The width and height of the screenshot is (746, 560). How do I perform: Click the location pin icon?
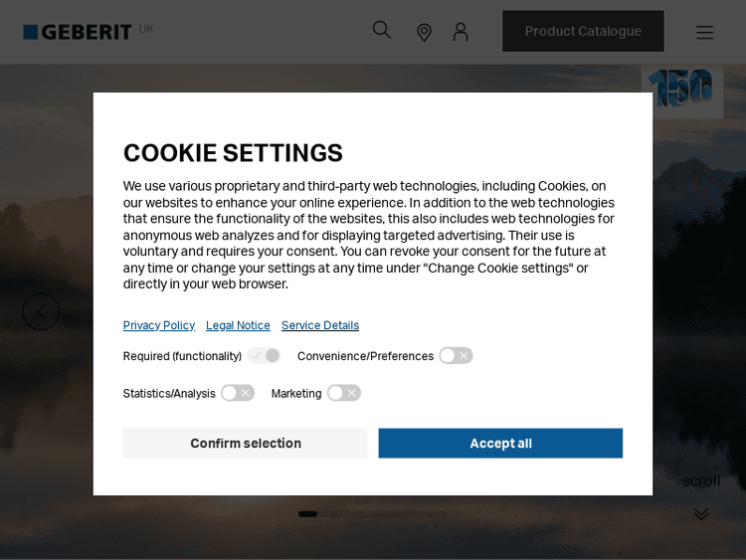tap(424, 32)
